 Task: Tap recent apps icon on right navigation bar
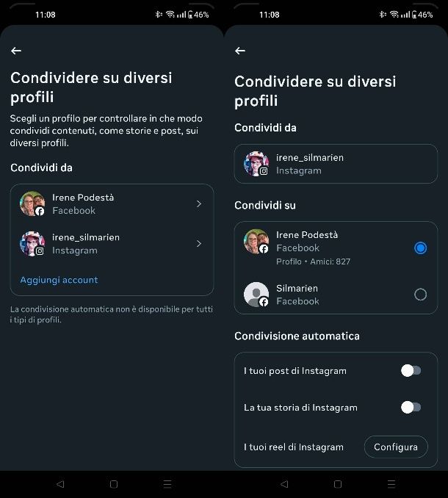391,484
